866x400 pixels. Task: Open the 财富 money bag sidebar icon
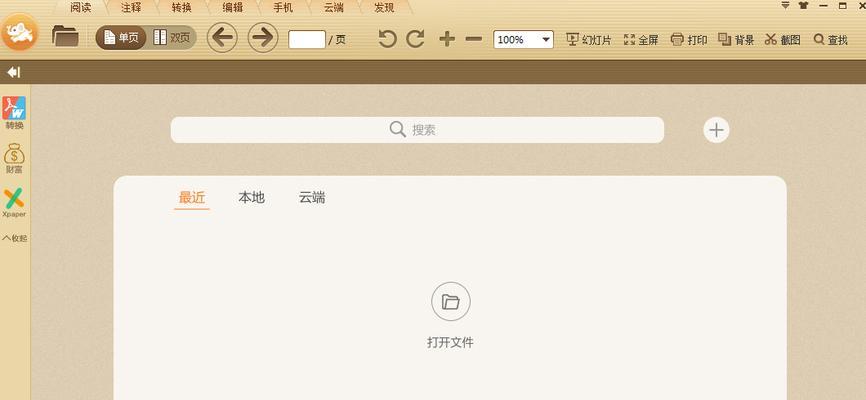(14, 159)
